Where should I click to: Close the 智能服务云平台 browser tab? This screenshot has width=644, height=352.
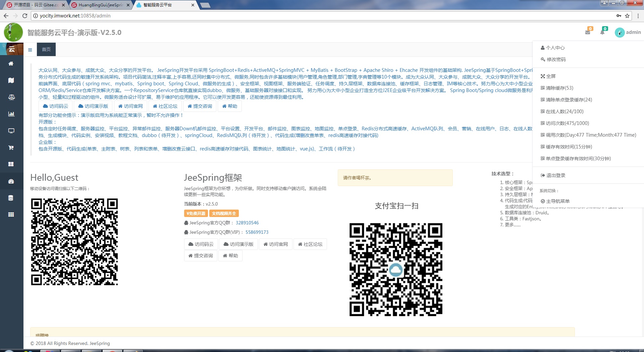[x=193, y=5]
